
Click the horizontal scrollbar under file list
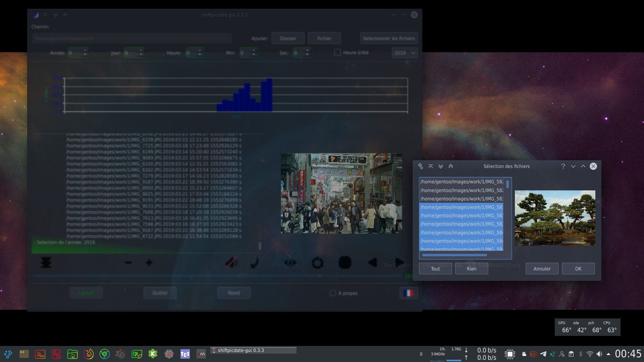click(454, 255)
